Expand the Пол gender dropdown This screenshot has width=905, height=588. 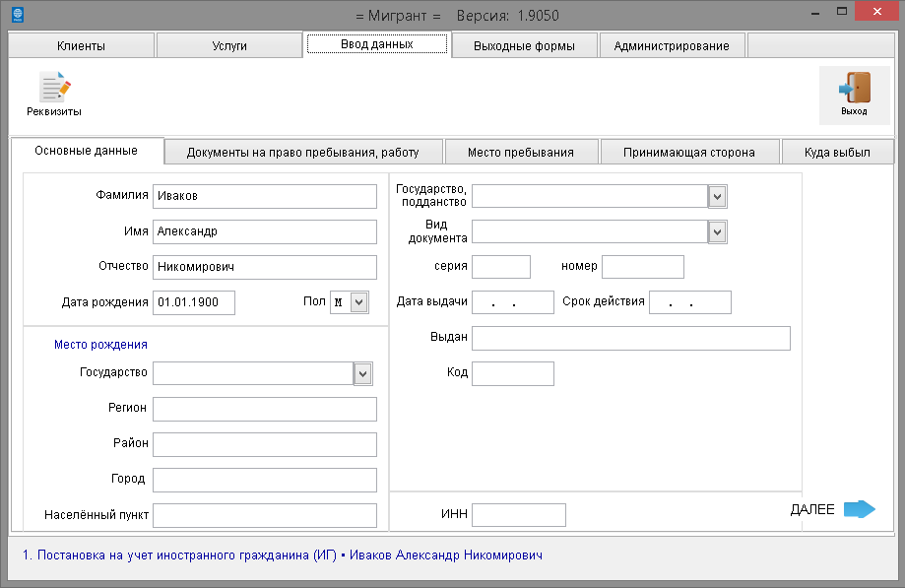[359, 302]
